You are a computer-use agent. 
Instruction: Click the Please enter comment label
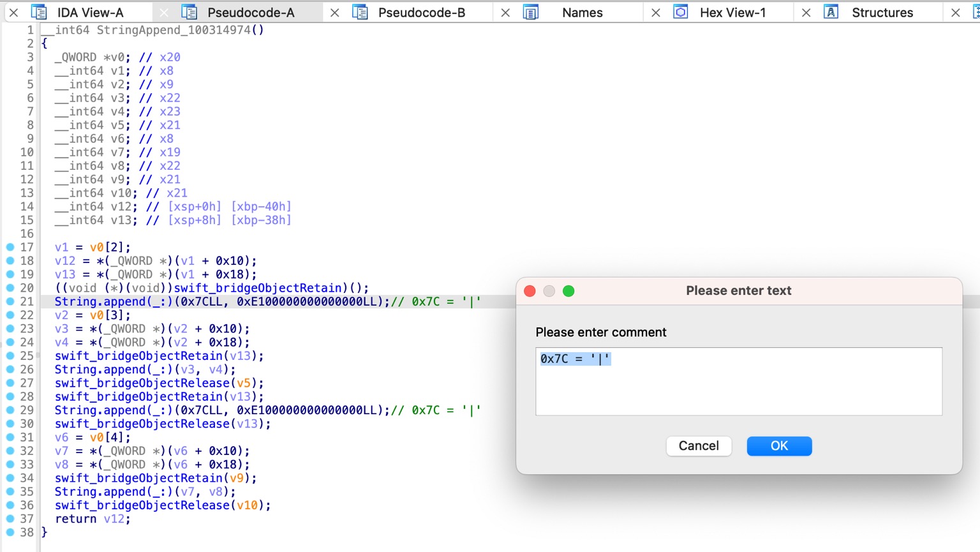[601, 332]
